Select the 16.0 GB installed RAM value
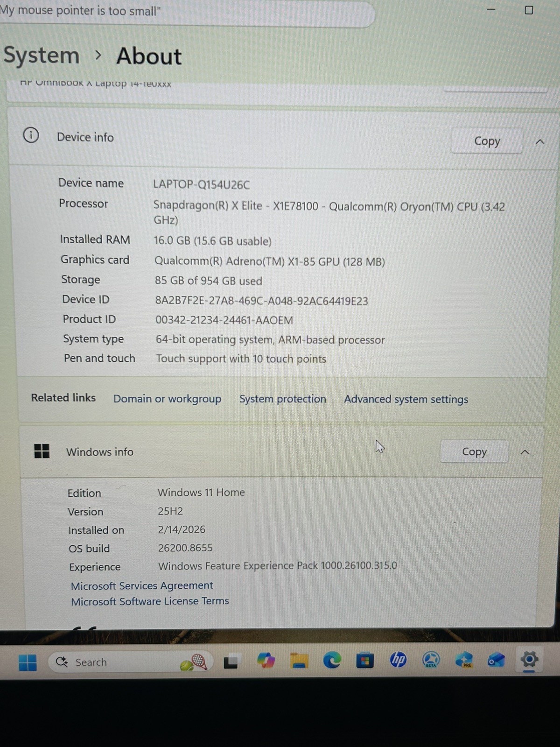560x747 pixels. tap(213, 241)
